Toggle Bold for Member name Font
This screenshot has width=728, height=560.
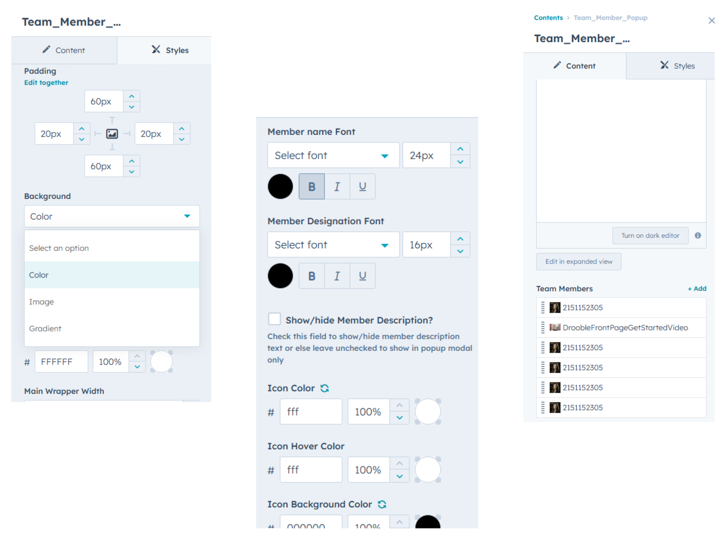311,186
